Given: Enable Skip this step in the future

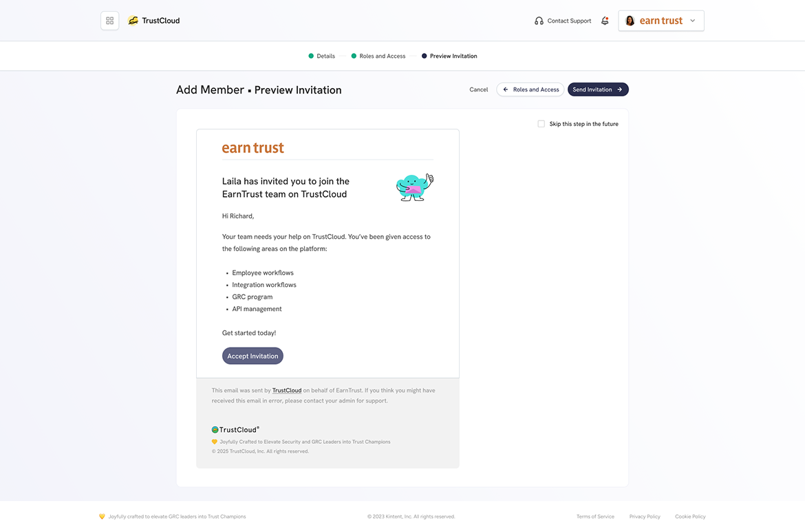Looking at the screenshot, I should click(x=541, y=124).
